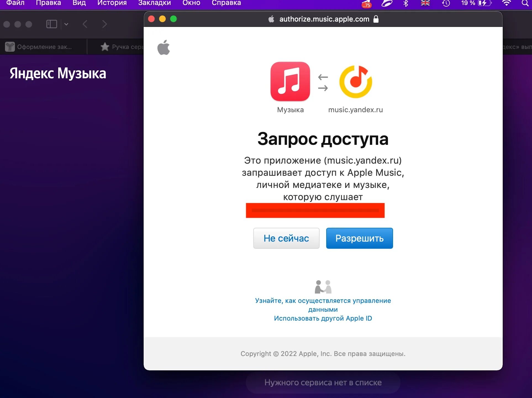Open the Закладки menu
Viewport: 532px width, 398px height.
[154, 3]
